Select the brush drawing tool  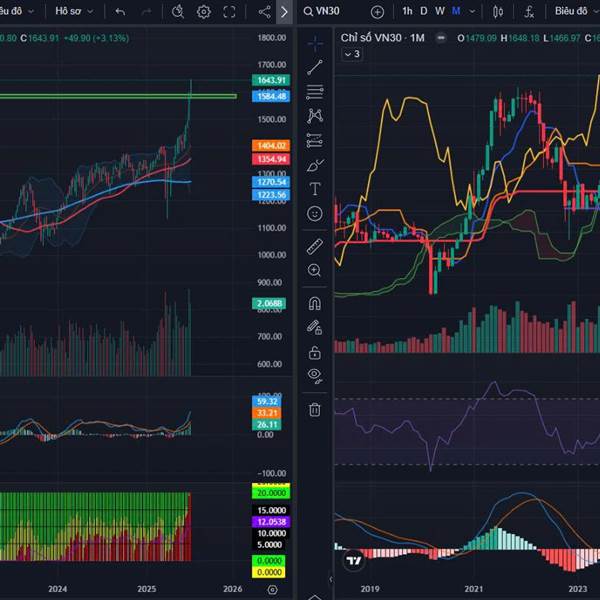315,165
